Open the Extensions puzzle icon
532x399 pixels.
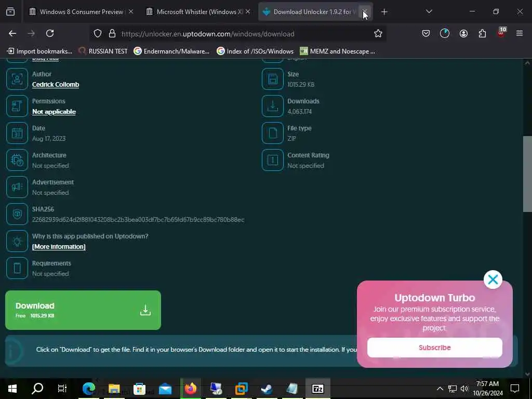coord(482,33)
